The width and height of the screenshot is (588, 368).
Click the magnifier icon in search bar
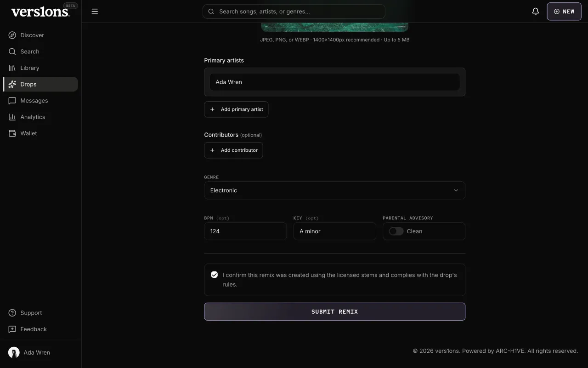211,11
